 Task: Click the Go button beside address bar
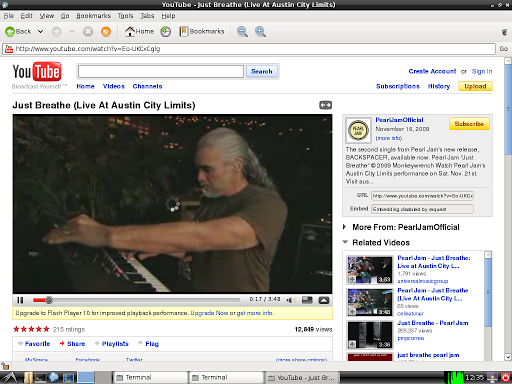click(x=504, y=49)
